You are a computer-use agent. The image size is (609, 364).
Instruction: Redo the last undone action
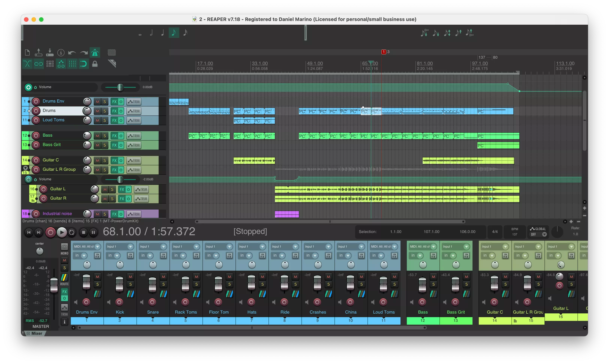(x=83, y=52)
